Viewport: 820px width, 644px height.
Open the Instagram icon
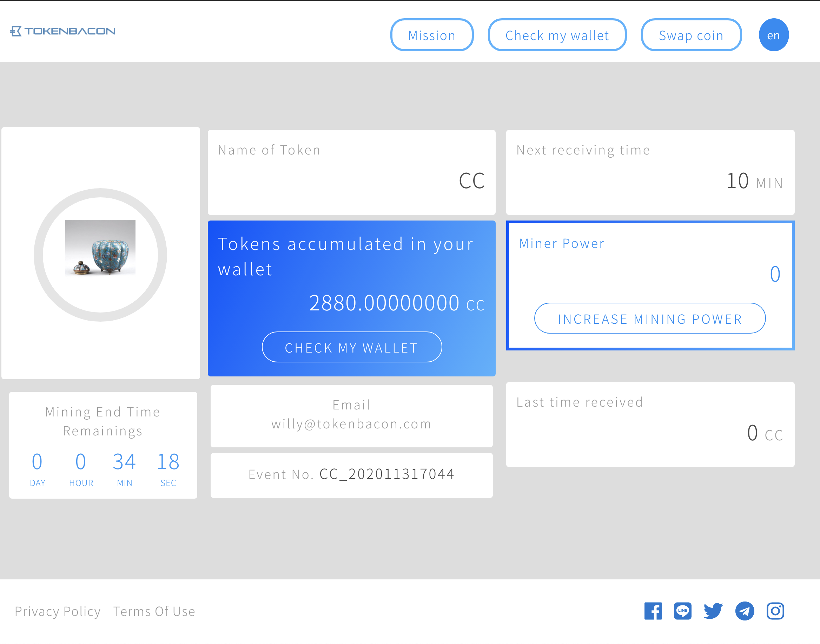click(x=775, y=611)
